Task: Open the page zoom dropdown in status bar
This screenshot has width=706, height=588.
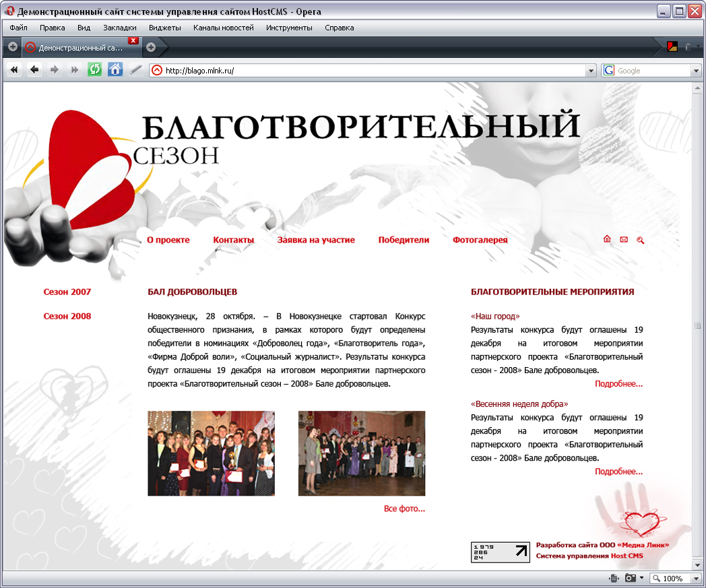Action: click(x=695, y=578)
